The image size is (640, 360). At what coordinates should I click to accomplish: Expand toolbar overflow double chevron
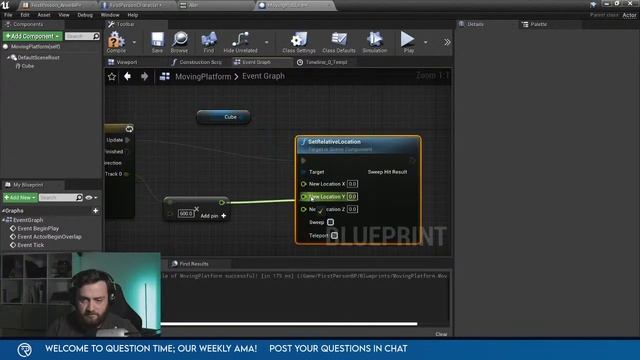447,42
